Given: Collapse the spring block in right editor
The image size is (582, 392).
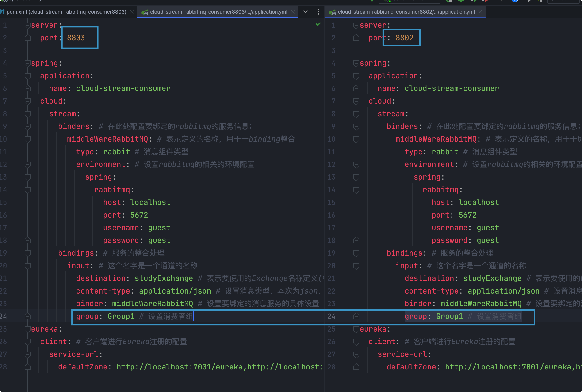Looking at the screenshot, I should pos(356,63).
